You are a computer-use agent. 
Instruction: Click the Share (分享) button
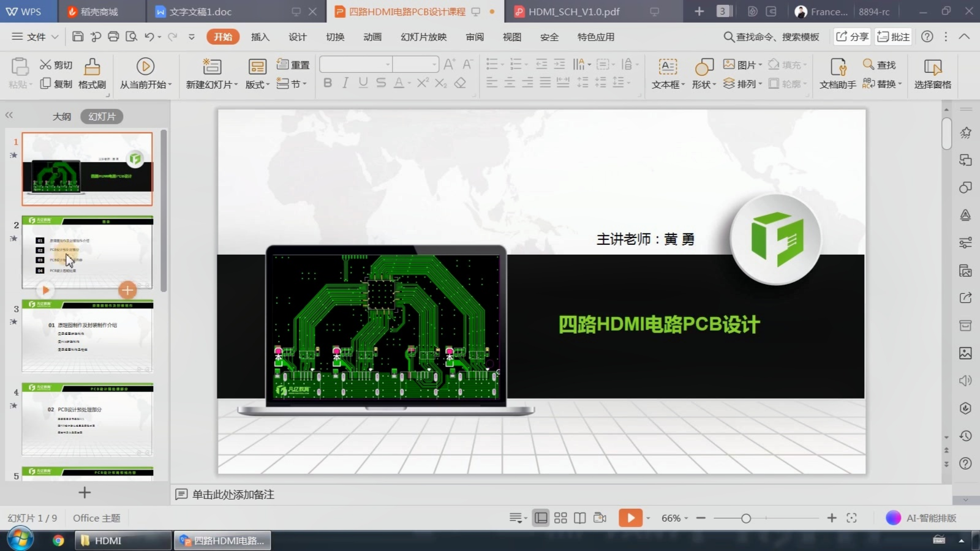(853, 37)
